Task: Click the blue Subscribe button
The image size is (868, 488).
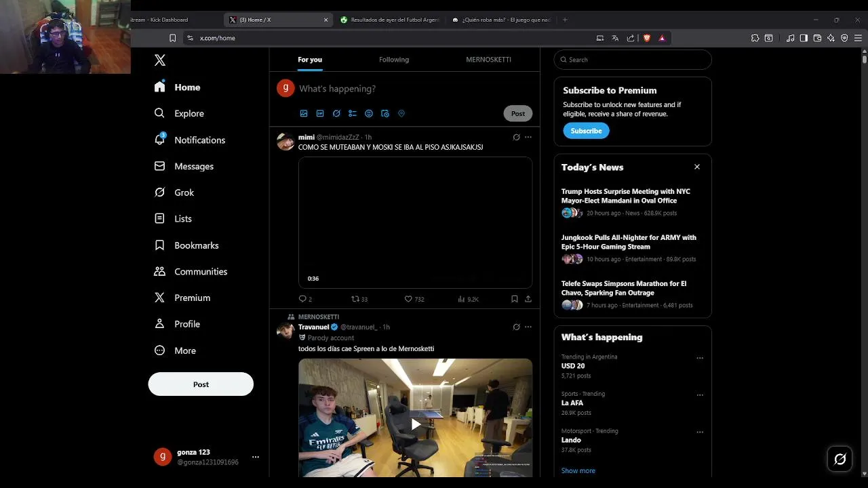Action: click(x=586, y=131)
